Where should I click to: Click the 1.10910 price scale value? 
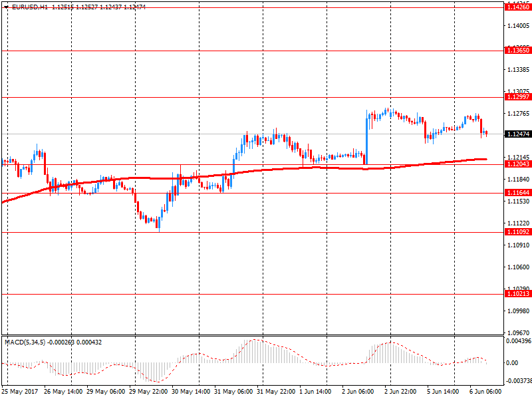[x=519, y=245]
